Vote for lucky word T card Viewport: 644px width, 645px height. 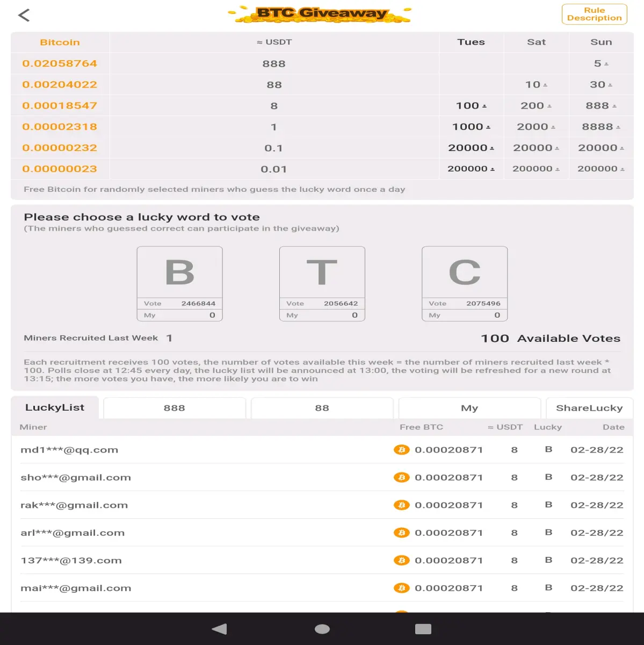point(322,284)
